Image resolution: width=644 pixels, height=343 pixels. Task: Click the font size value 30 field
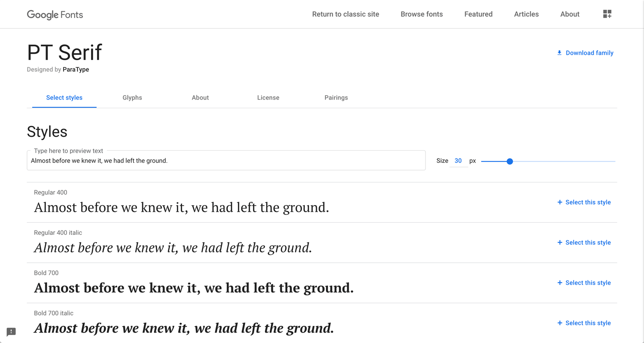pyautogui.click(x=458, y=161)
